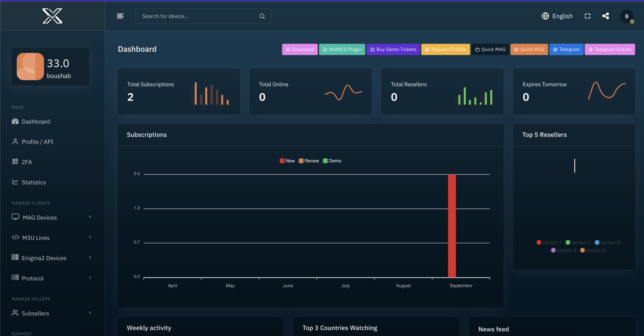Click the Enigma2 Devices server icon
Screen dimensions: 644x336
coord(15,257)
